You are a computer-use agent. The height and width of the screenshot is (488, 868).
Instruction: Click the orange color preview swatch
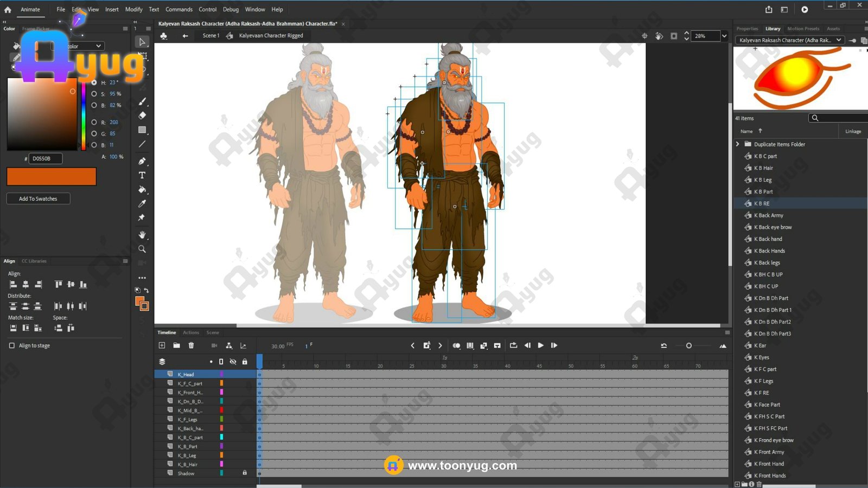coord(51,177)
